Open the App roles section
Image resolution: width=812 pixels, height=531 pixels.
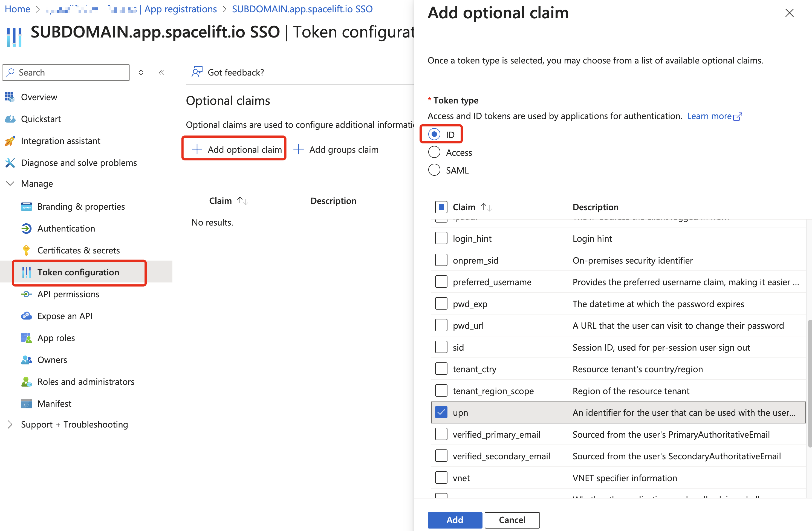point(56,338)
